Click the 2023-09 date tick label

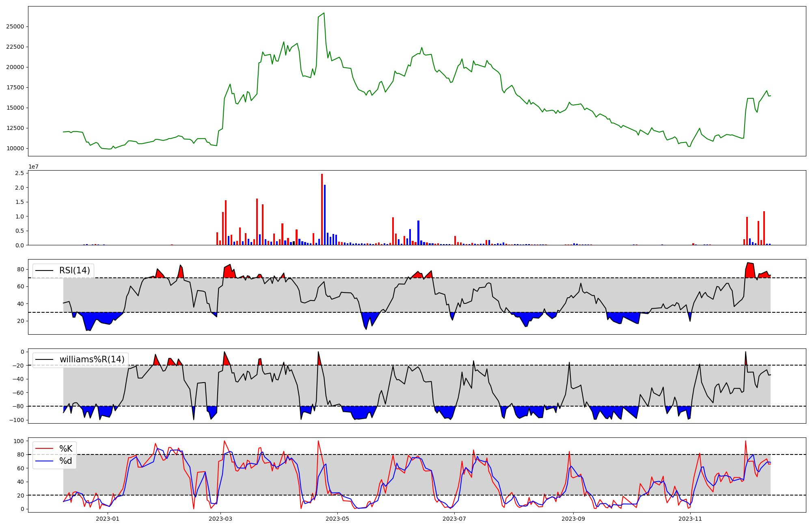pyautogui.click(x=573, y=519)
